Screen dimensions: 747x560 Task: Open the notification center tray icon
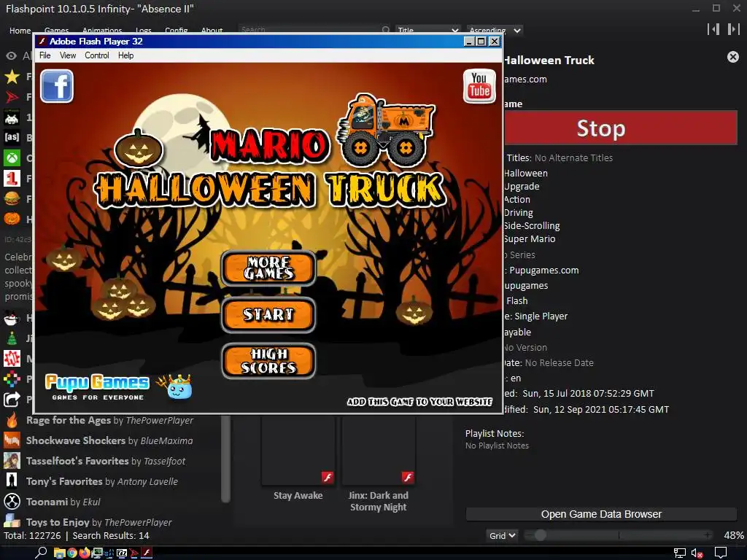720,553
